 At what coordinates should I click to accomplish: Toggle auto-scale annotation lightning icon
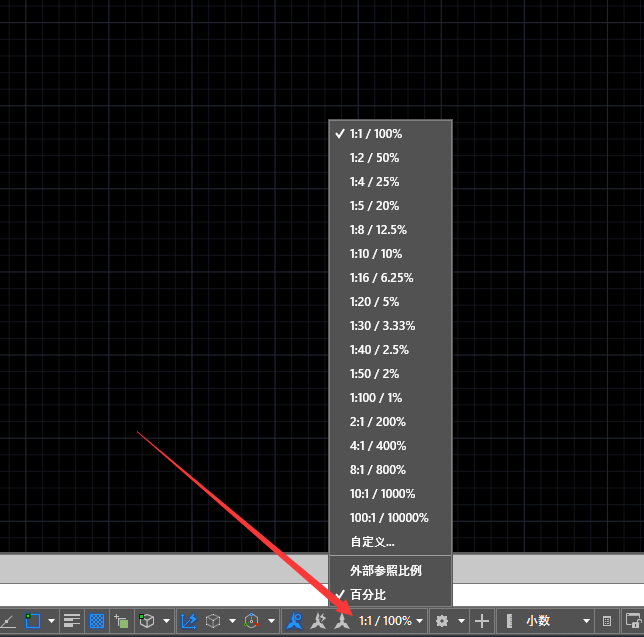[318, 621]
